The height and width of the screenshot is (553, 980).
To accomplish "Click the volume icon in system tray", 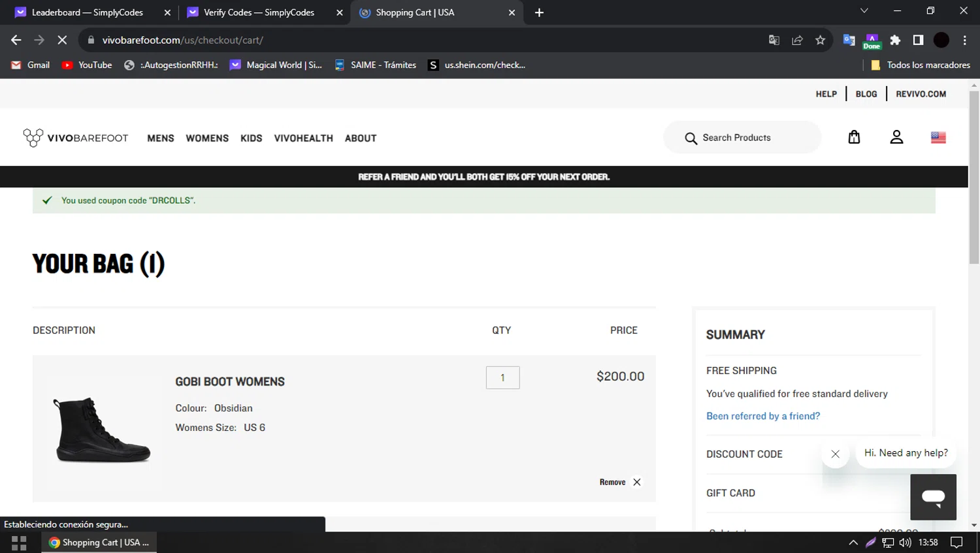I will (905, 543).
